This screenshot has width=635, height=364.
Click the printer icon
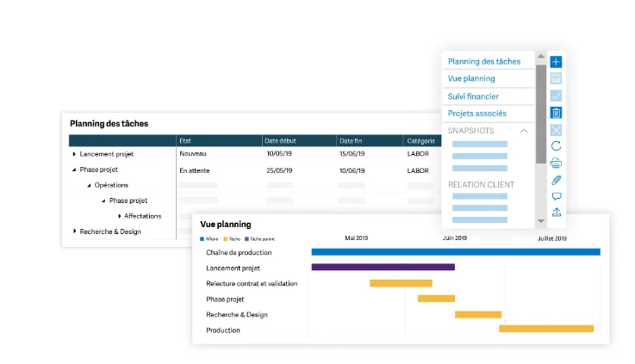click(x=556, y=163)
